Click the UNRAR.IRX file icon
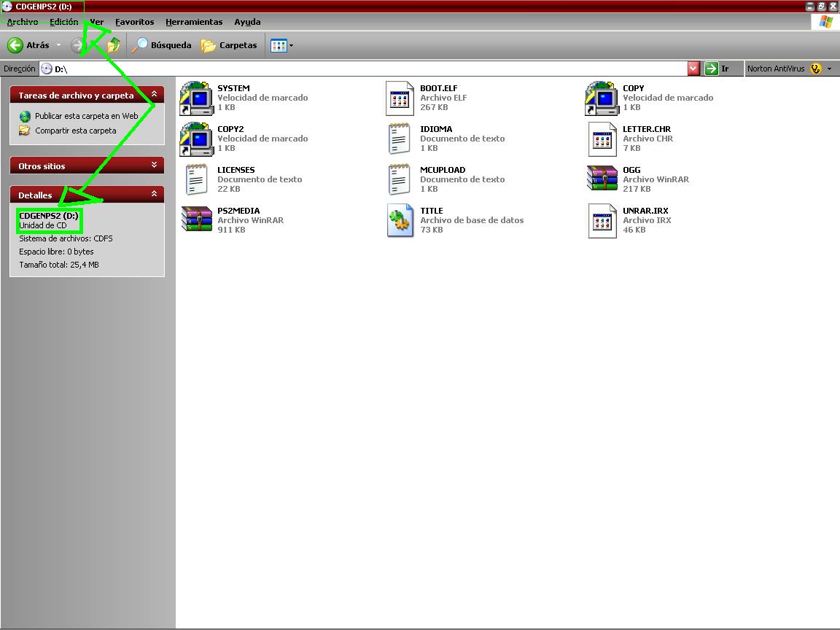The image size is (840, 630). (x=602, y=220)
